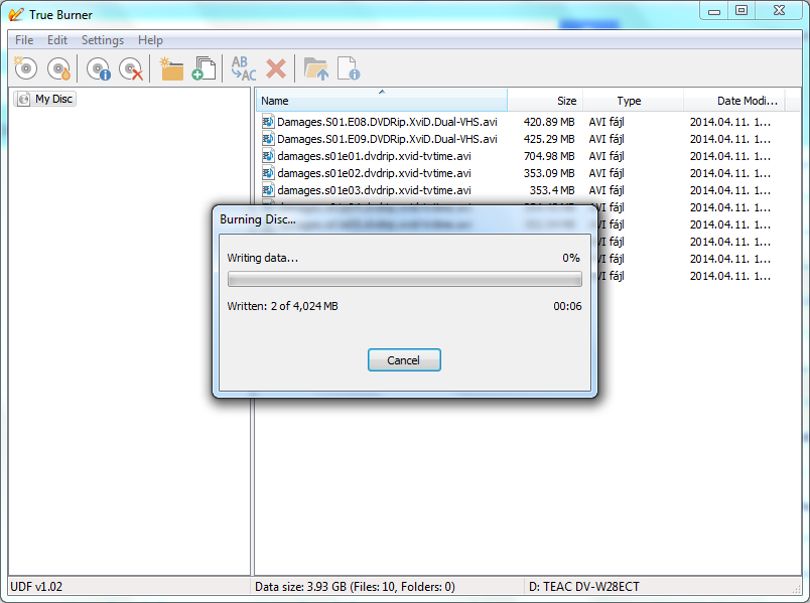810x603 pixels.
Task: Select the My Disc tree node
Action: click(45, 99)
